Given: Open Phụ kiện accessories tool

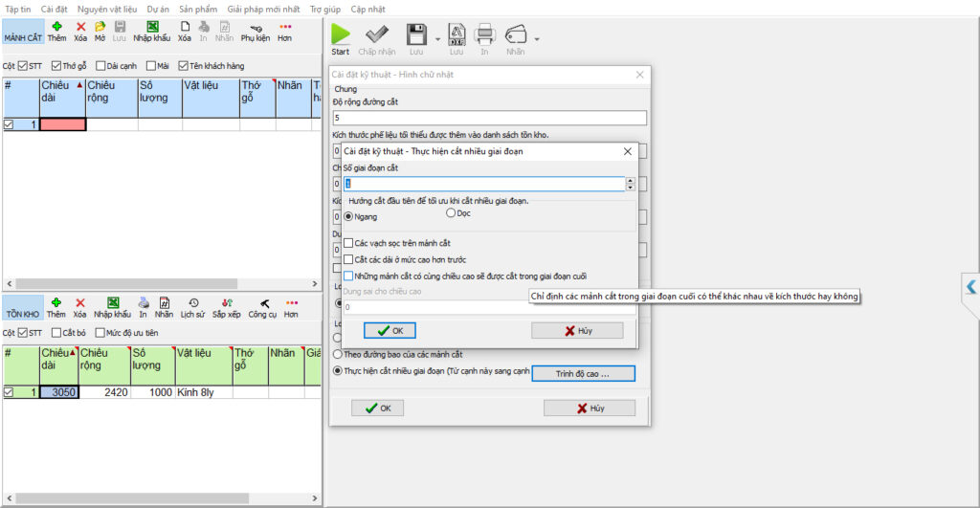Looking at the screenshot, I should (255, 31).
